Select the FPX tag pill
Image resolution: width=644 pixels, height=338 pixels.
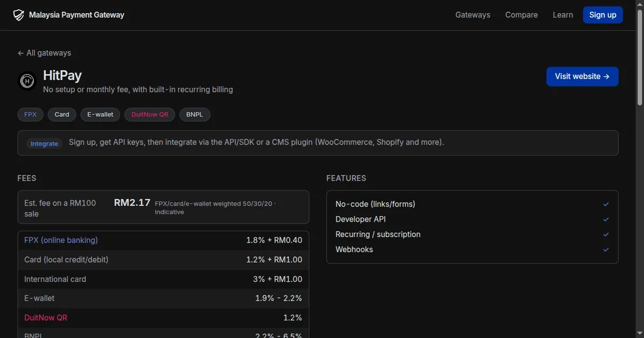coord(31,114)
